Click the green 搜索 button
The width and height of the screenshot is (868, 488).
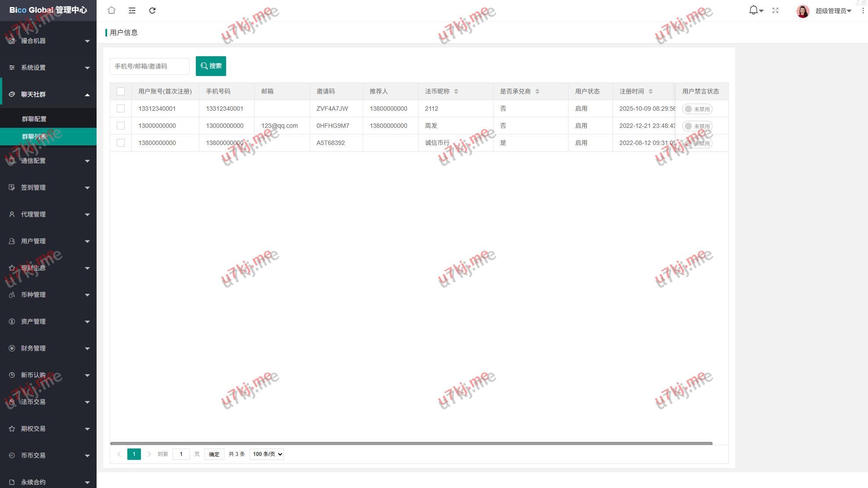point(211,66)
